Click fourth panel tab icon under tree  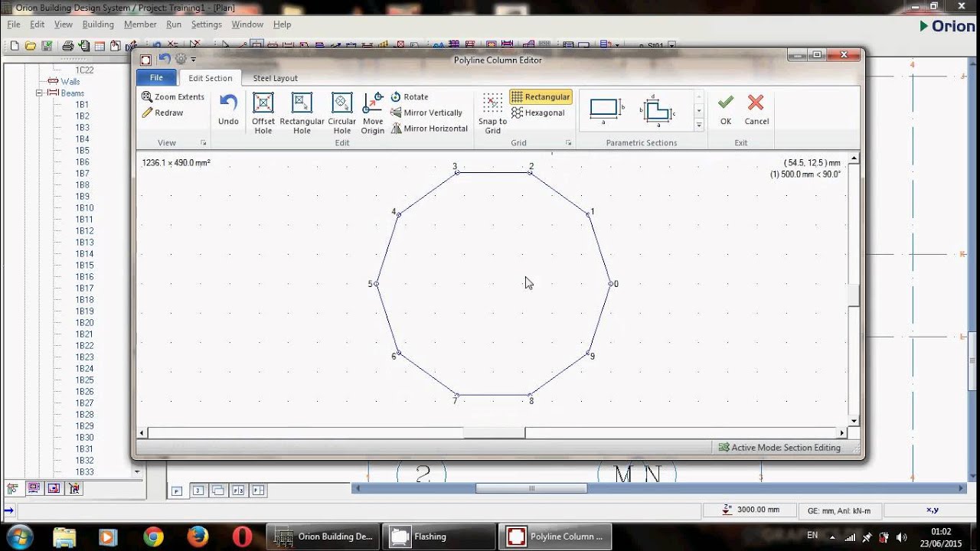(x=74, y=488)
